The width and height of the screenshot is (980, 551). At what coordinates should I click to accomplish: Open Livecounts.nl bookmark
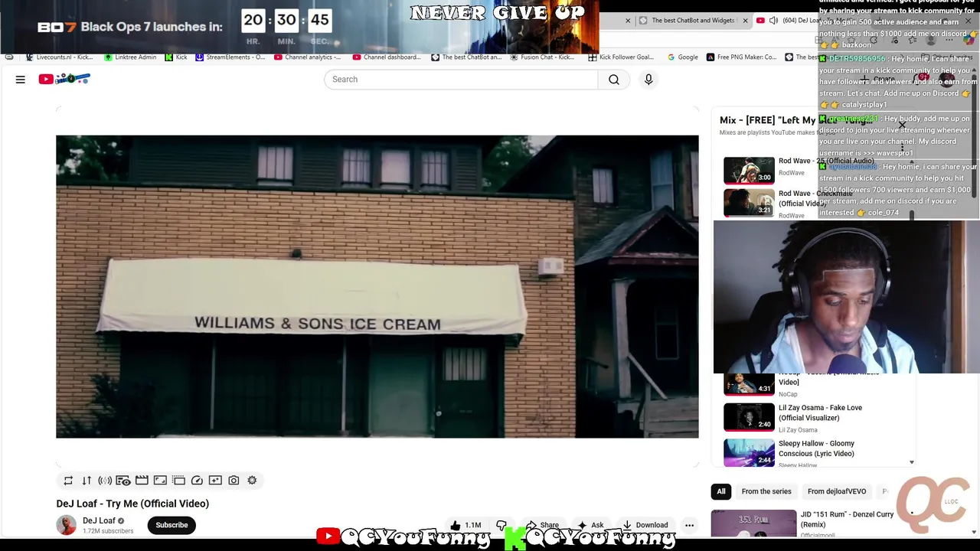coord(59,57)
